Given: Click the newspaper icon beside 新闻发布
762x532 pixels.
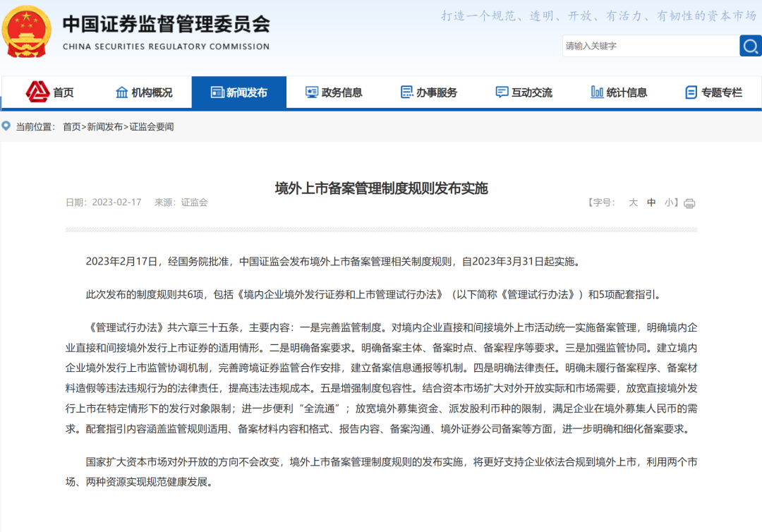Looking at the screenshot, I should (x=217, y=92).
